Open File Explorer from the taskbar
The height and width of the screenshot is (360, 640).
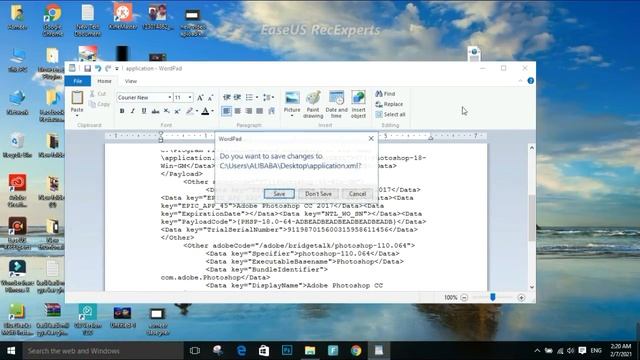310,351
